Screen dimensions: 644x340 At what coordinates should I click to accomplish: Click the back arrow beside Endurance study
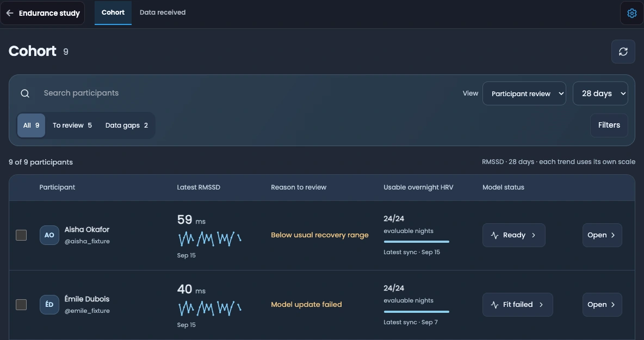pos(10,13)
